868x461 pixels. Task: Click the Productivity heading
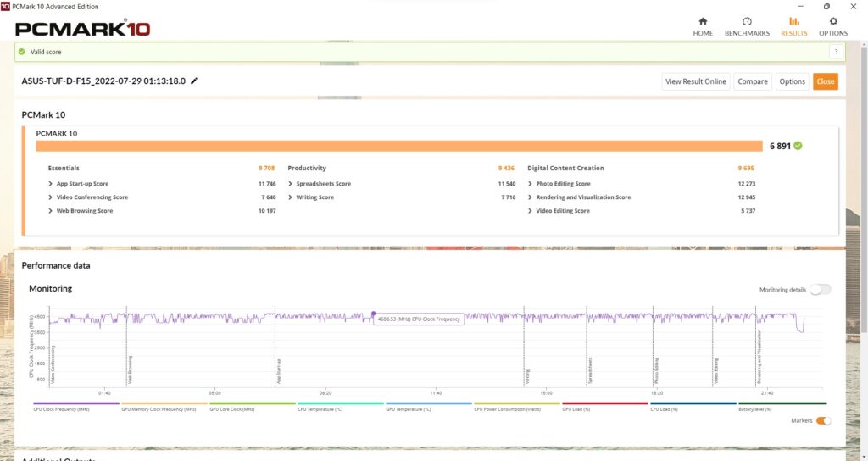tap(307, 169)
